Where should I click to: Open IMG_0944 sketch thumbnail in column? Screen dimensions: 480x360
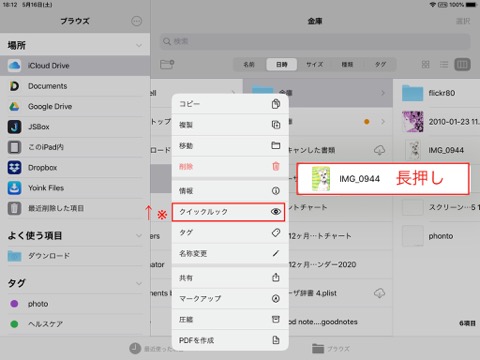point(413,150)
